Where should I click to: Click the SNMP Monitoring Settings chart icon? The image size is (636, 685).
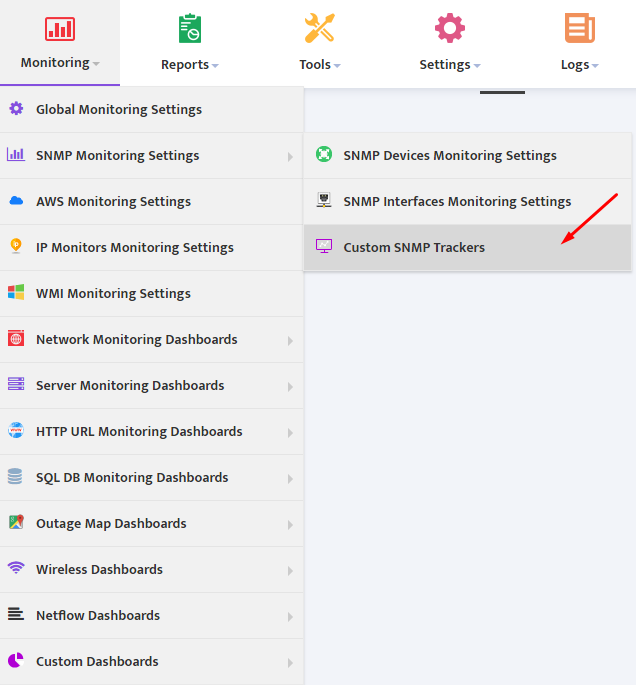pos(16,154)
